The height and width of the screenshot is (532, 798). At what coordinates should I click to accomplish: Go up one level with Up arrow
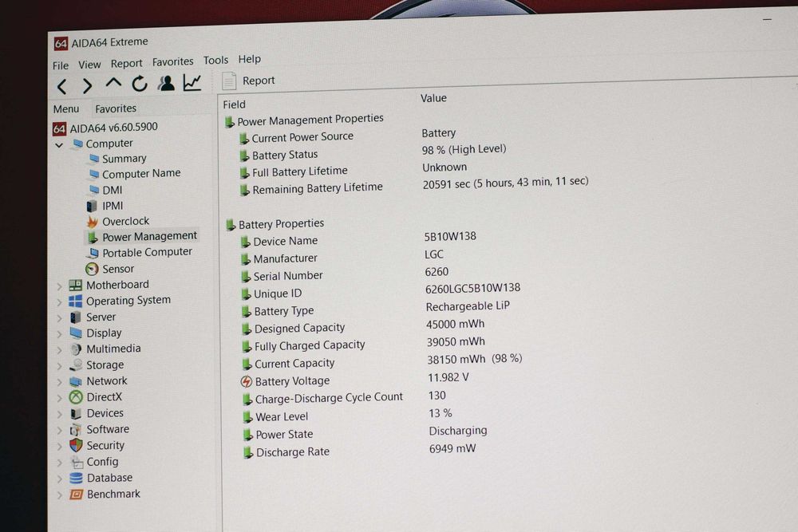tap(113, 83)
